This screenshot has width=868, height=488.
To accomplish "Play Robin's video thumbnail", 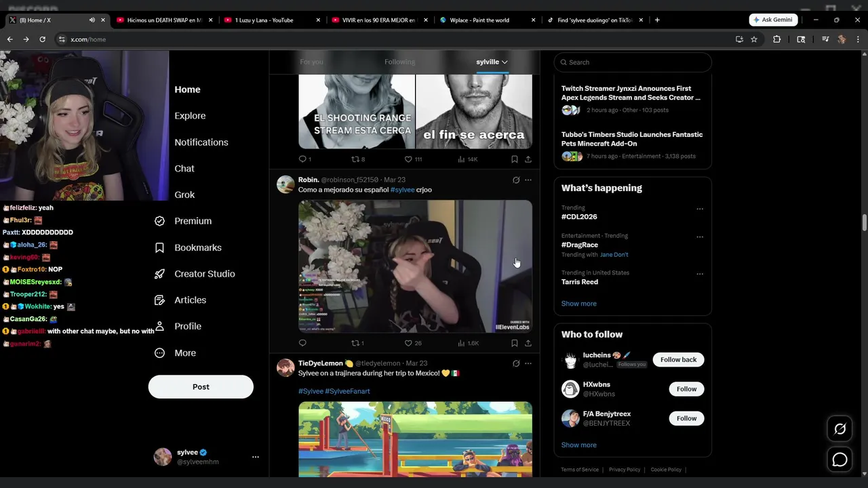I will pos(415,266).
